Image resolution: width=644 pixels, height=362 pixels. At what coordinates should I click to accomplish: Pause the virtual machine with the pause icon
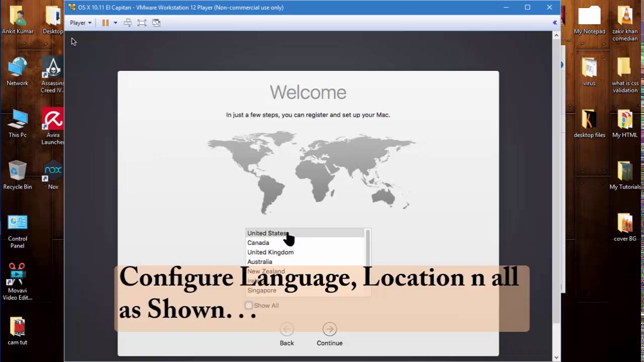tap(105, 23)
